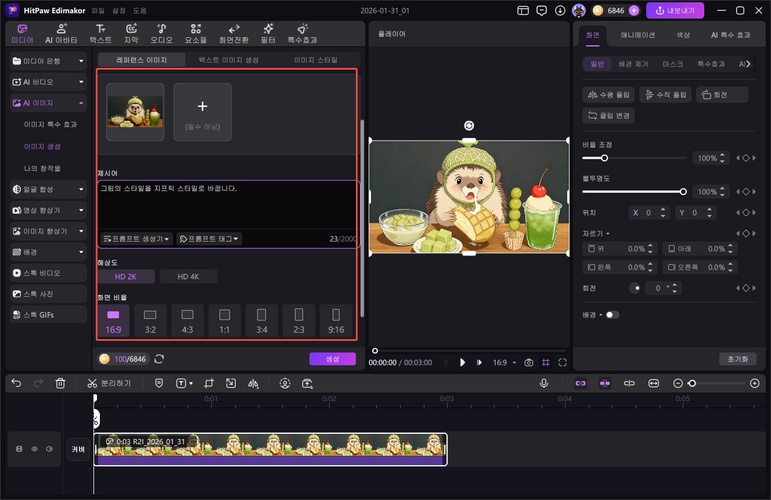Open the 프롬프트 태그 dropdown

pos(209,239)
